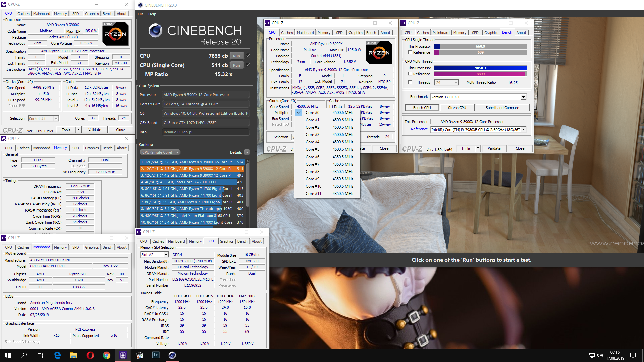Run the Cinebench multi-core CPU test
644x362 pixels.
236,56
